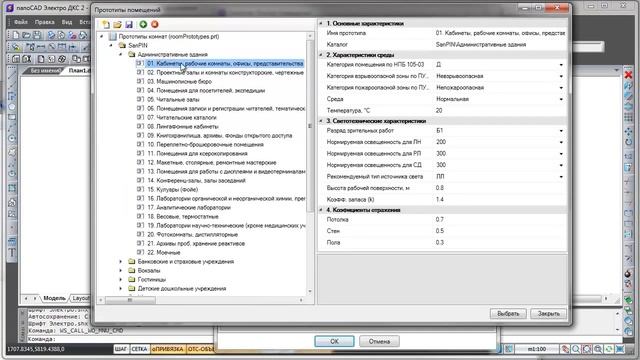Screen dimensions: 640x360
Task: Collapse the Административные здания folder
Action: point(121,54)
